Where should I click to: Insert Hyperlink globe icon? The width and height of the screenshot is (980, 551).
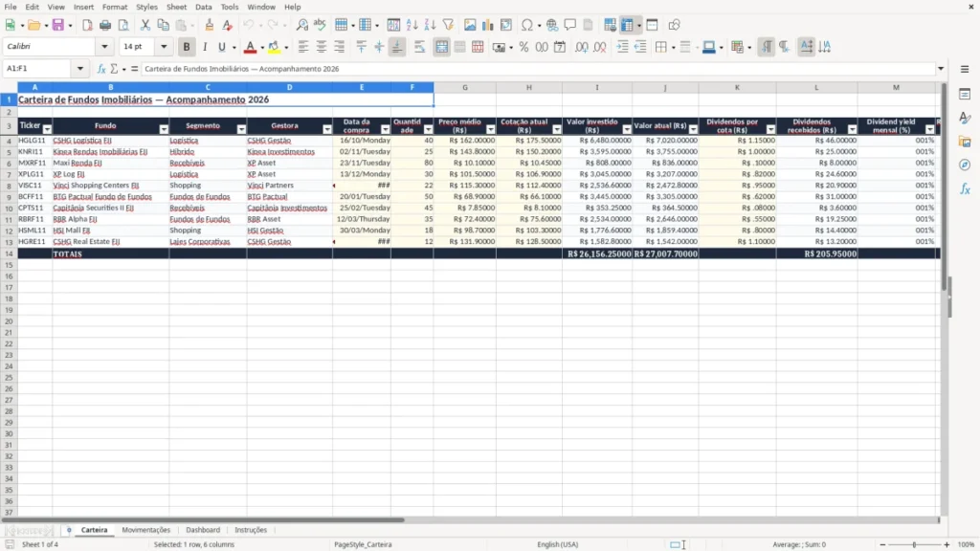tap(552, 25)
